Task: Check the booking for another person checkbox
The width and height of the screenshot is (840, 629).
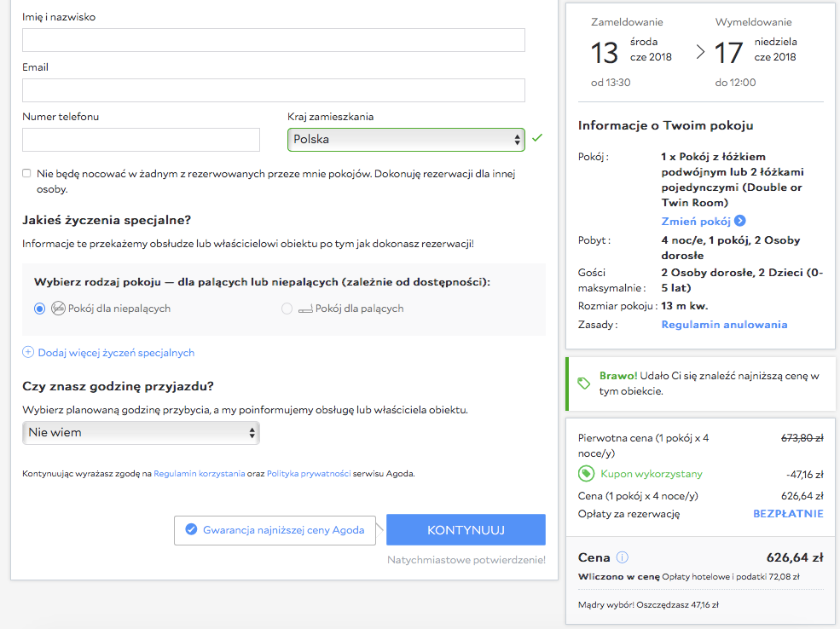Action: [27, 173]
